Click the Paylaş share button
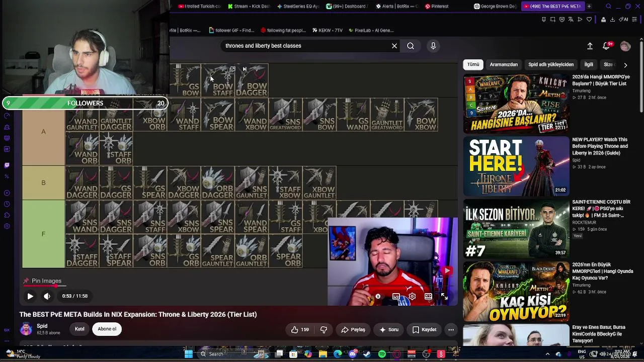 tap(353, 330)
